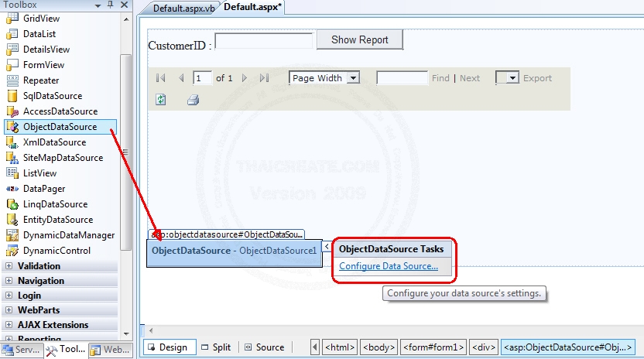Select the DynamicDataManager icon
The width and height of the screenshot is (644, 359).
pyautogui.click(x=12, y=235)
